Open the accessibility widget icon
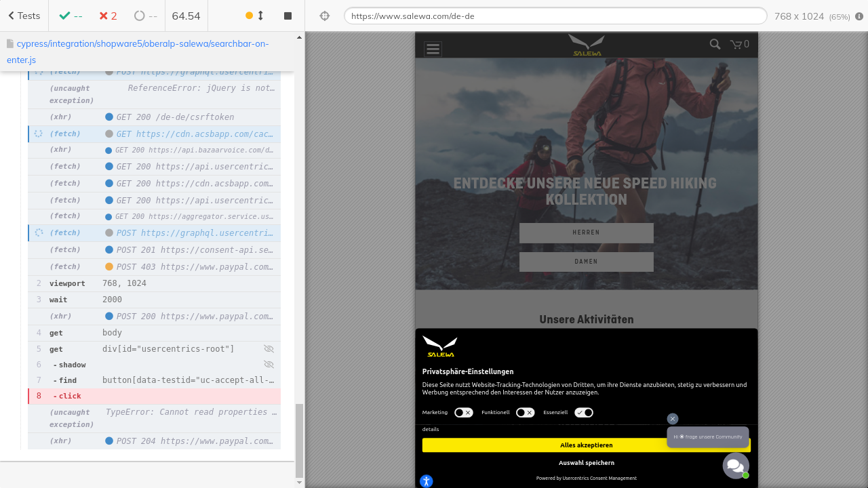Screen dimensions: 868x488 [x=426, y=481]
